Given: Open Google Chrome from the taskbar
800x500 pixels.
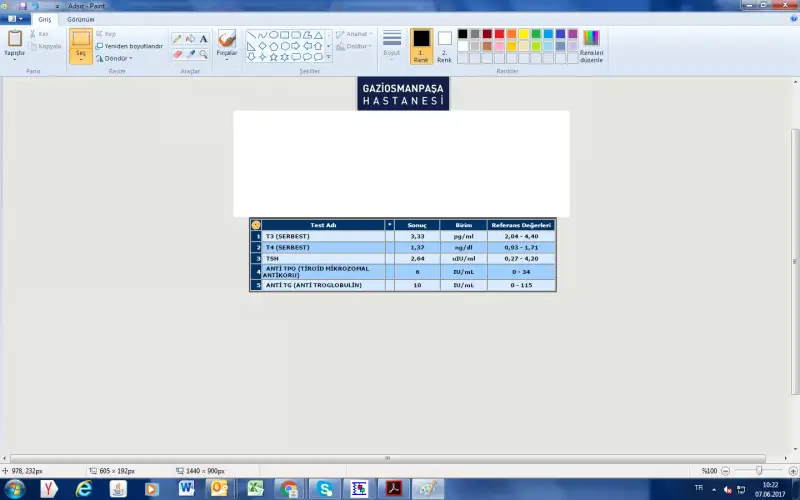Looking at the screenshot, I should (x=289, y=488).
